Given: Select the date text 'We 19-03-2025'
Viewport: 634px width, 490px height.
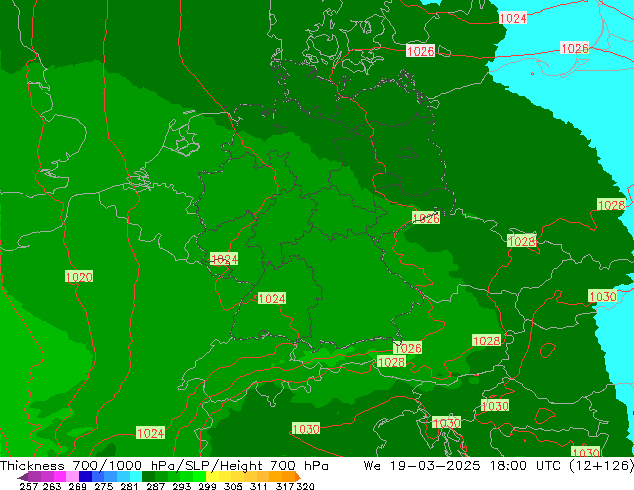Looking at the screenshot, I should click(422, 466).
